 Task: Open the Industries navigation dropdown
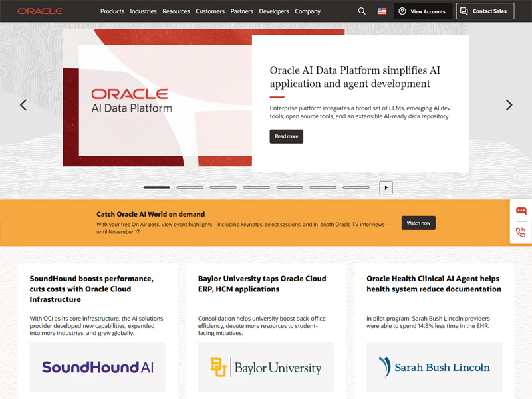click(x=143, y=11)
